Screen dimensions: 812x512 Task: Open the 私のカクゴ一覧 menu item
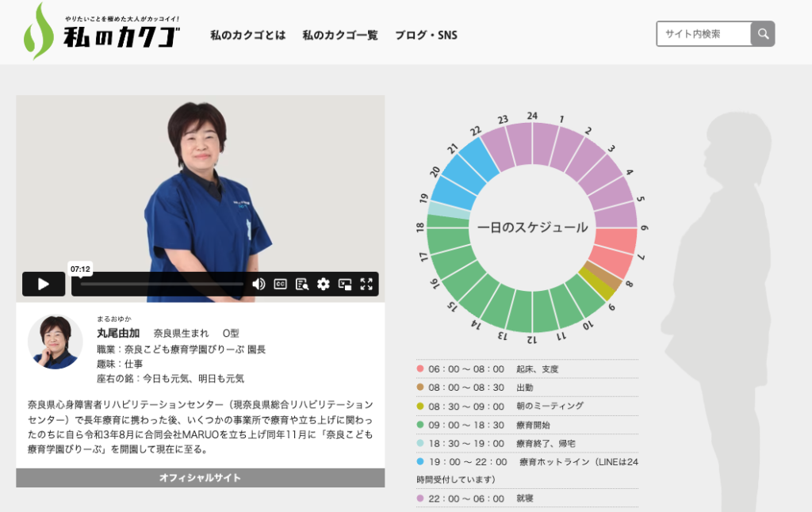[340, 36]
